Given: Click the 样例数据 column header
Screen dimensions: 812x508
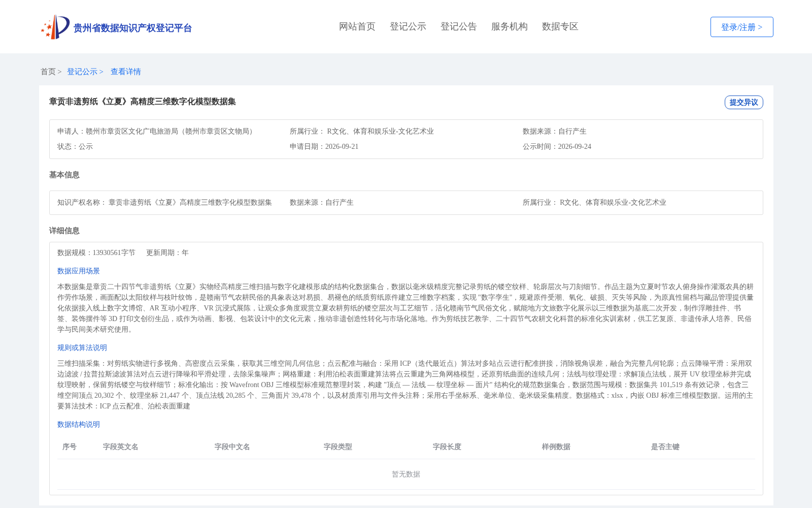Looking at the screenshot, I should click(x=556, y=447).
